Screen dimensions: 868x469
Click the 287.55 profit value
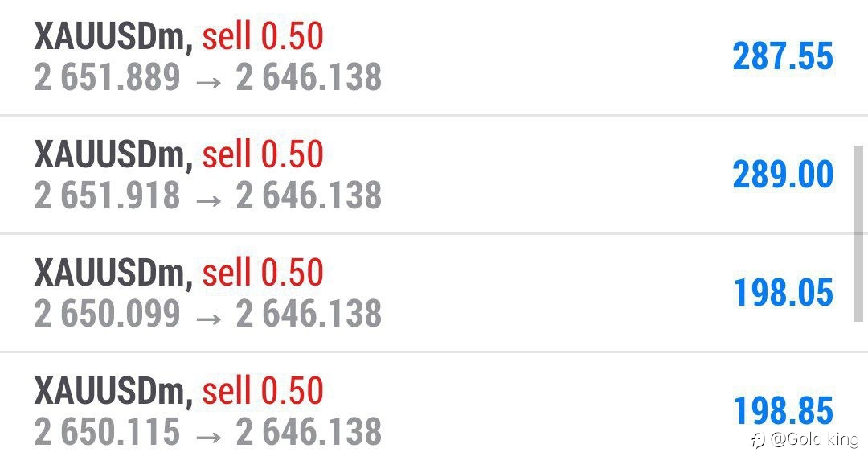(x=783, y=56)
